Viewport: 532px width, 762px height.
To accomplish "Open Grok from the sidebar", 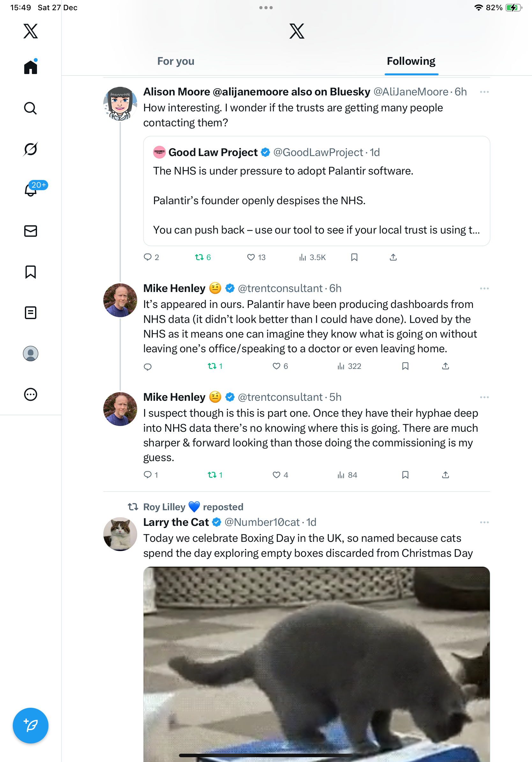I will (x=31, y=149).
